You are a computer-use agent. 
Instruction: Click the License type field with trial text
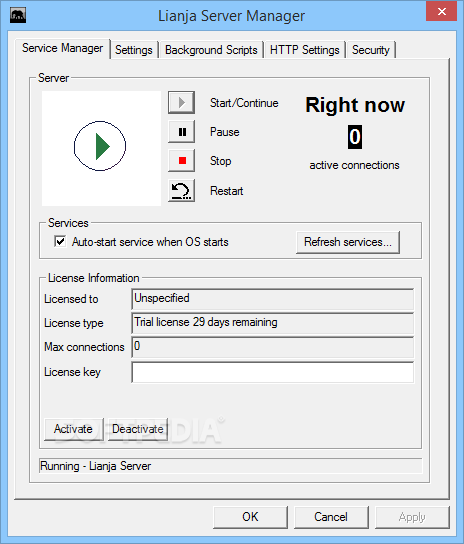[x=273, y=323]
